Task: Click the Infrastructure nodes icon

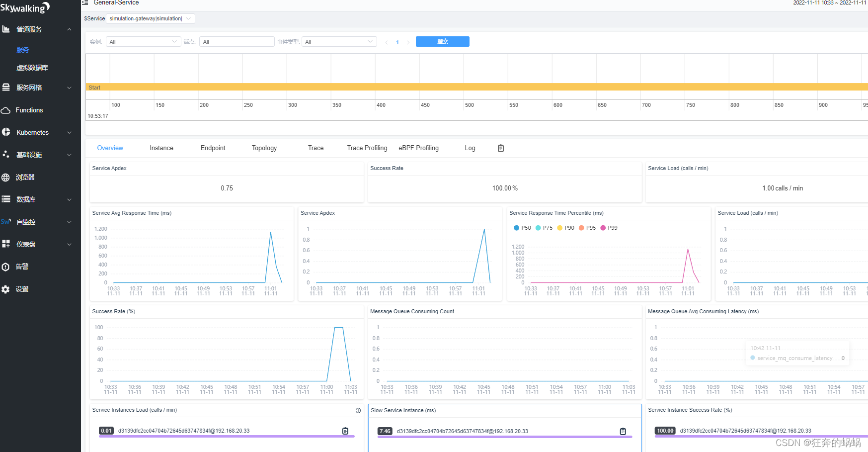Action: [6, 155]
